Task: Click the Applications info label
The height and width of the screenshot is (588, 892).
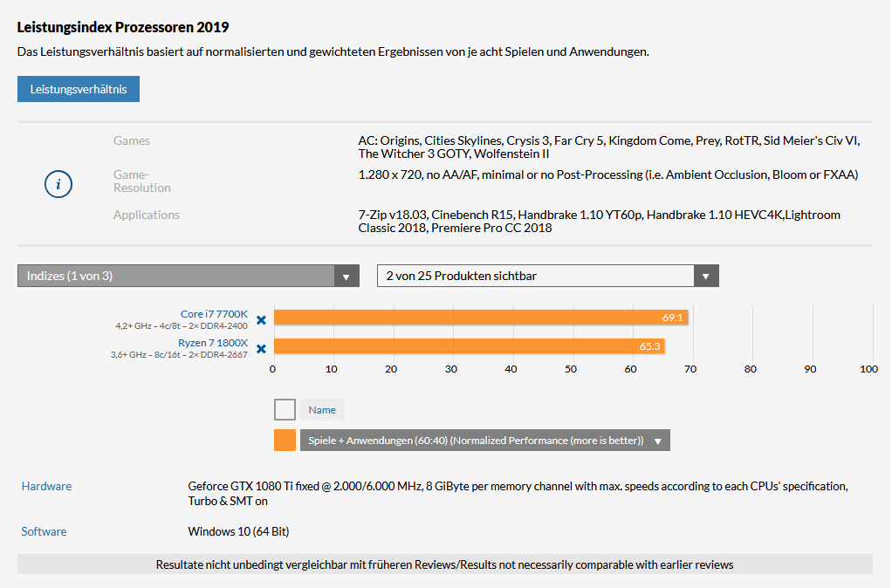Action: point(147,215)
